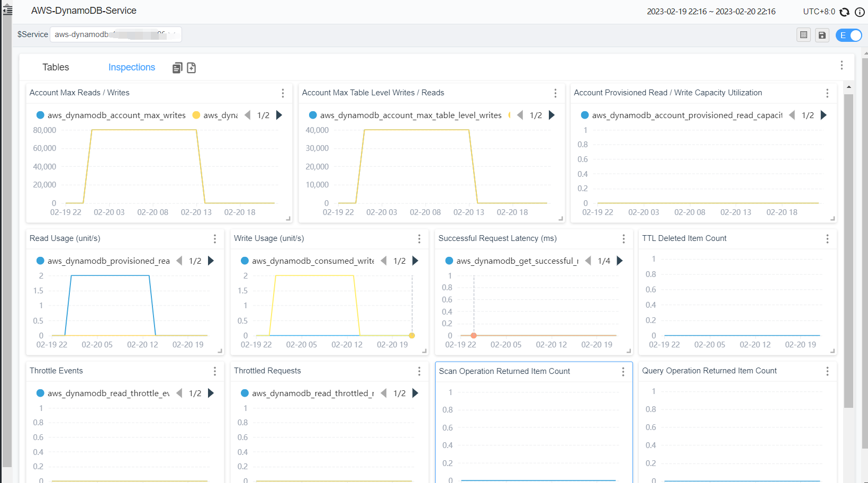Toggle the edit mode switch
The width and height of the screenshot is (868, 483).
849,35
